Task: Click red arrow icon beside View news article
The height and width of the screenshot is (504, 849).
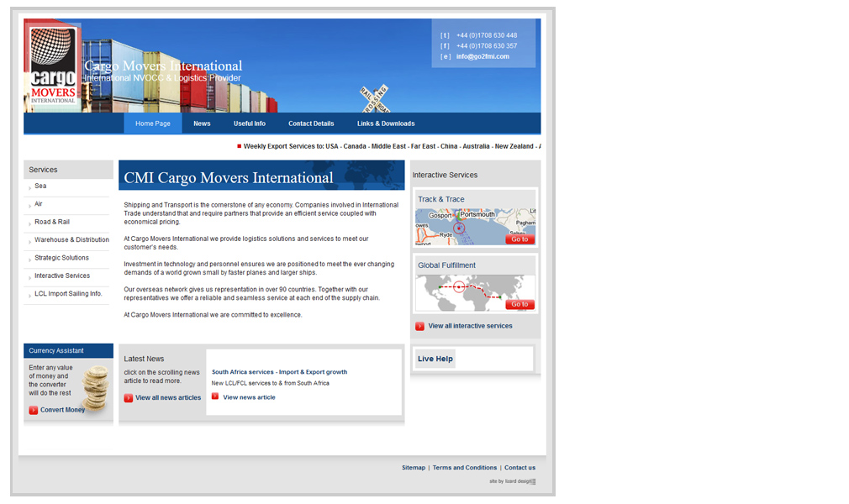Action: 215,396
